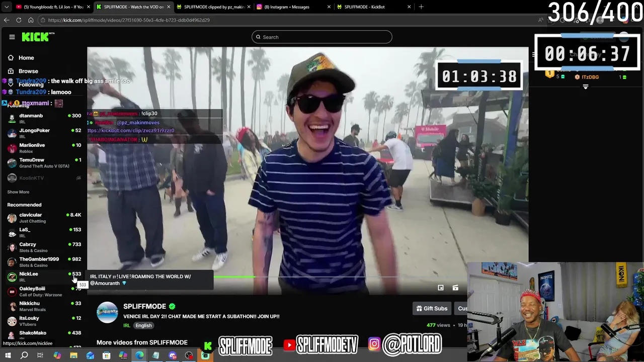Expand followed channels with Show More
Image resolution: width=644 pixels, height=362 pixels.
pyautogui.click(x=18, y=192)
